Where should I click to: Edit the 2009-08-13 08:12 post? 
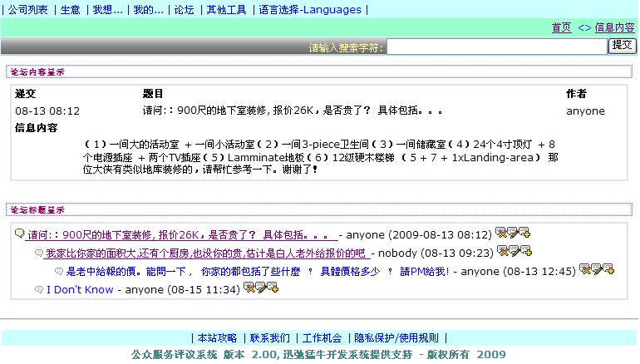513,233
